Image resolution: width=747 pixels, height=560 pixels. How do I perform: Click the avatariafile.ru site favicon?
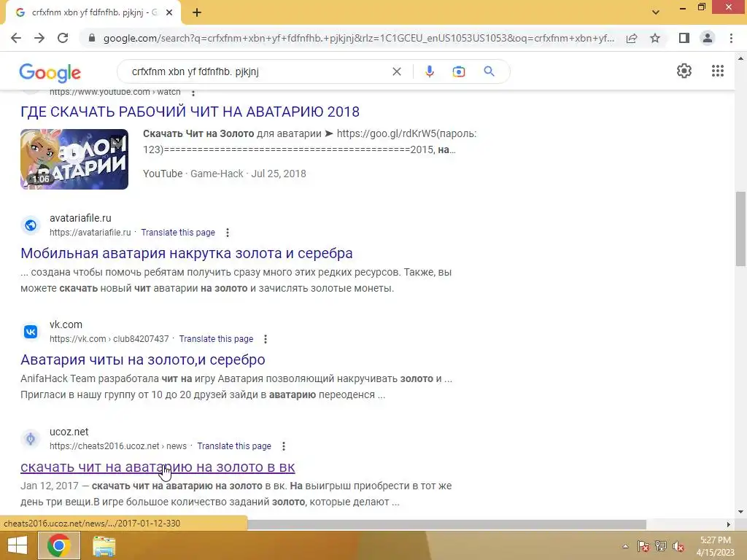pos(31,225)
